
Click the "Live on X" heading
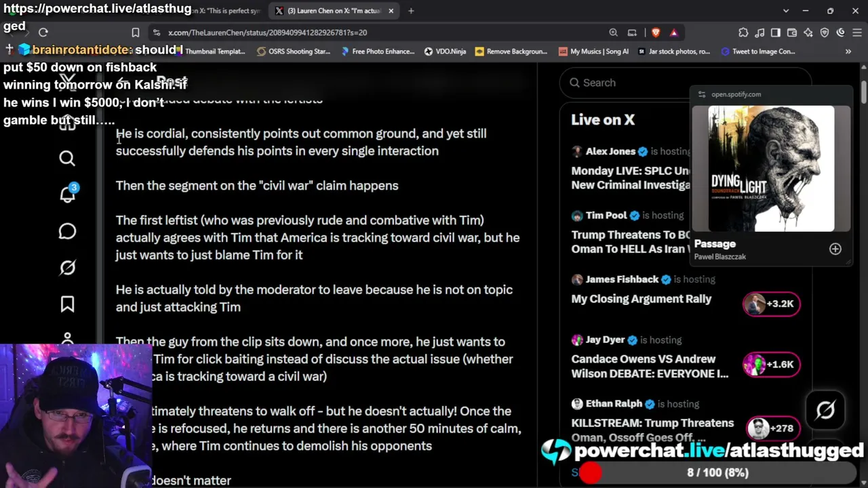[x=603, y=120]
